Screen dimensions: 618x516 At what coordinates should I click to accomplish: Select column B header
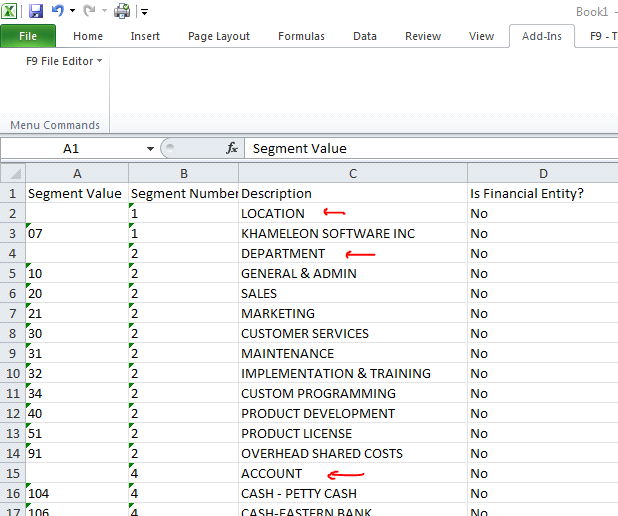pos(184,173)
